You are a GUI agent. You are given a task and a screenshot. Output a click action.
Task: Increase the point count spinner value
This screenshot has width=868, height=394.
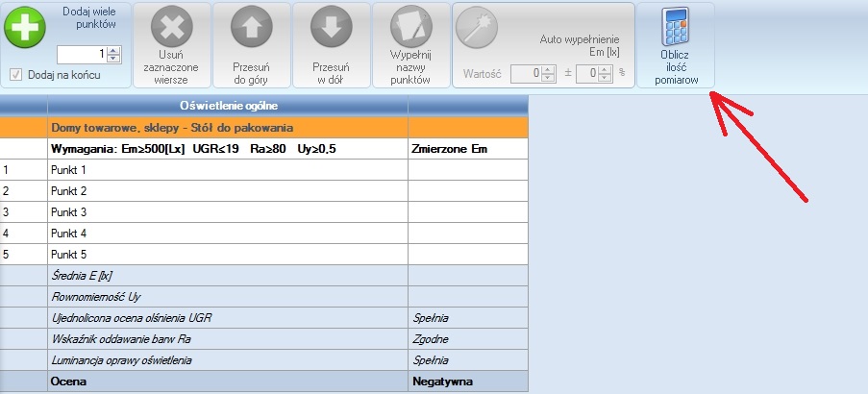(x=113, y=51)
